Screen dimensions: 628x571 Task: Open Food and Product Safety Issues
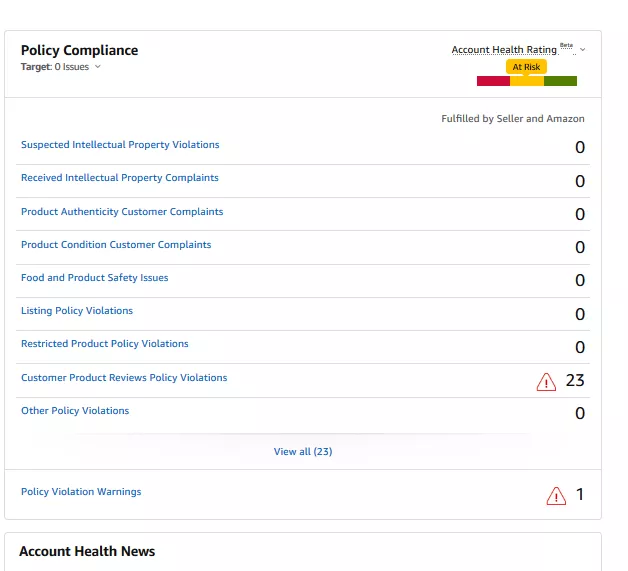95,277
